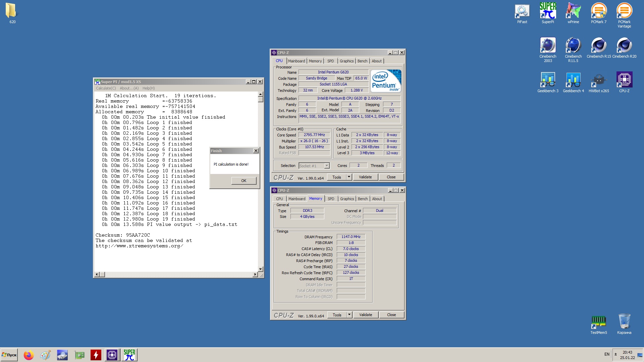Image resolution: width=644 pixels, height=362 pixels.
Task: Click Close in top CPU-Z window
Action: pos(391,177)
